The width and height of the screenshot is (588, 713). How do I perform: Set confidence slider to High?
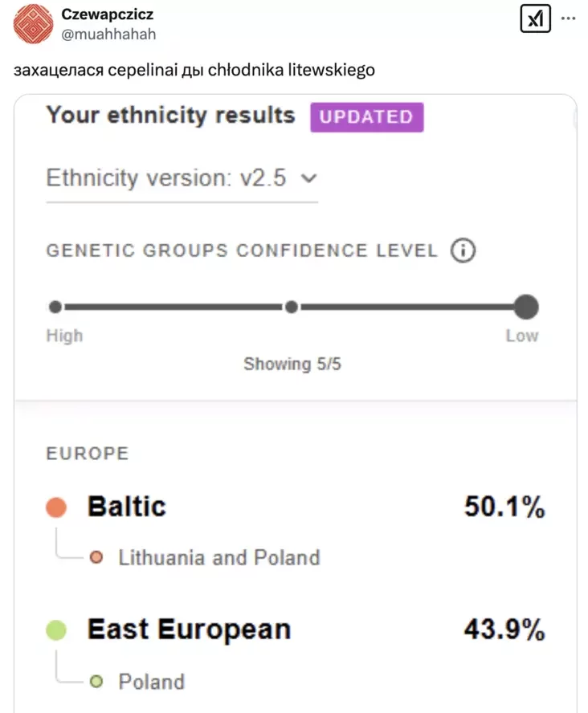(x=55, y=307)
